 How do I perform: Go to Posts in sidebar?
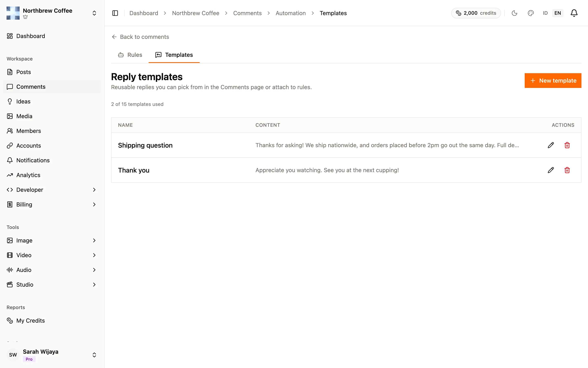click(x=52, y=72)
